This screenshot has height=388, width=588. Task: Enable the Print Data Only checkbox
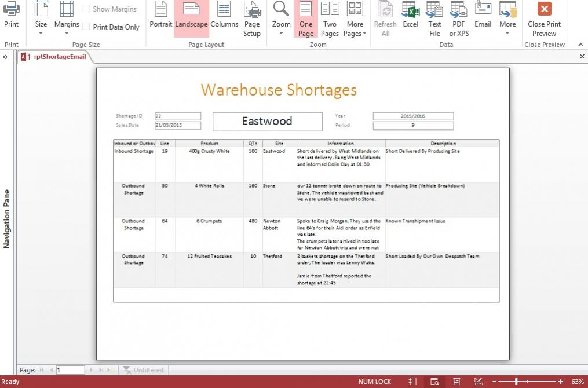click(86, 27)
